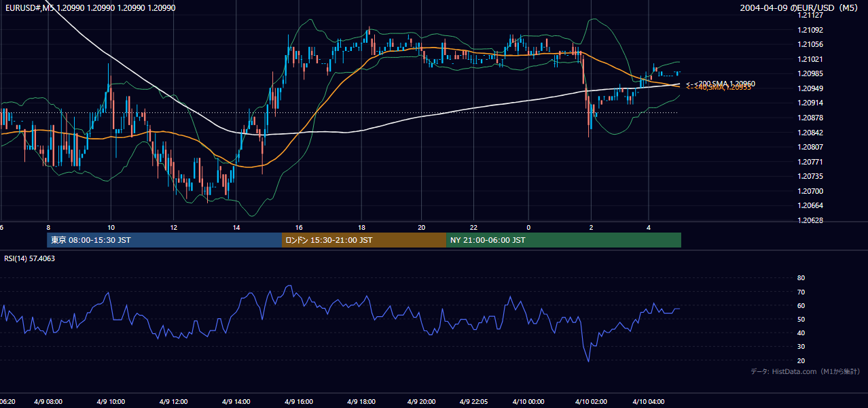Select the NY 21:00-06:00 JST session bar
Image resolution: width=868 pixels, height=408 pixels.
coord(564,240)
